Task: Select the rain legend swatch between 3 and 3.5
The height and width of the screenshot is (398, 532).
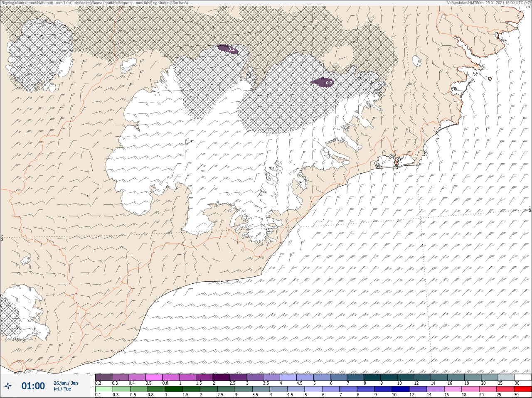Action: [x=244, y=389]
